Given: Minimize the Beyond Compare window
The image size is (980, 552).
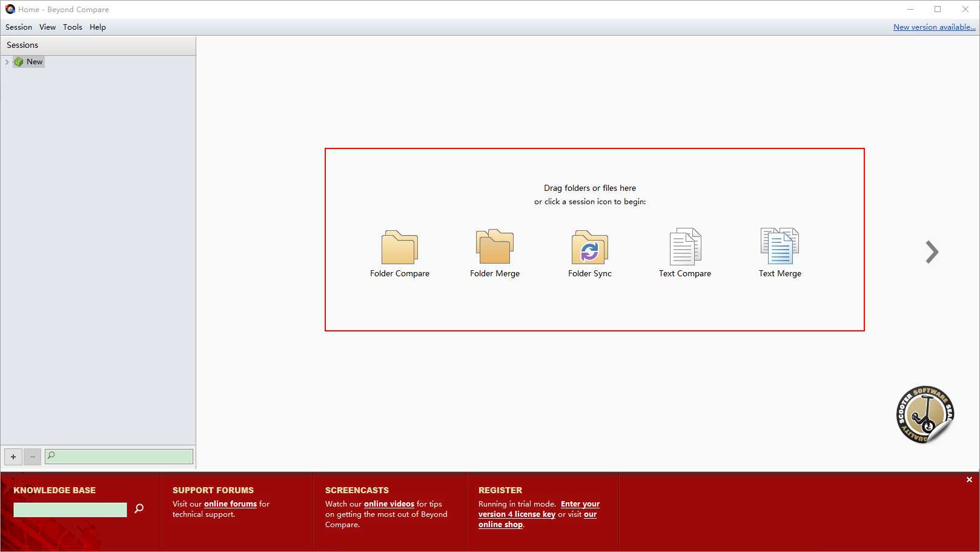Looking at the screenshot, I should point(910,9).
